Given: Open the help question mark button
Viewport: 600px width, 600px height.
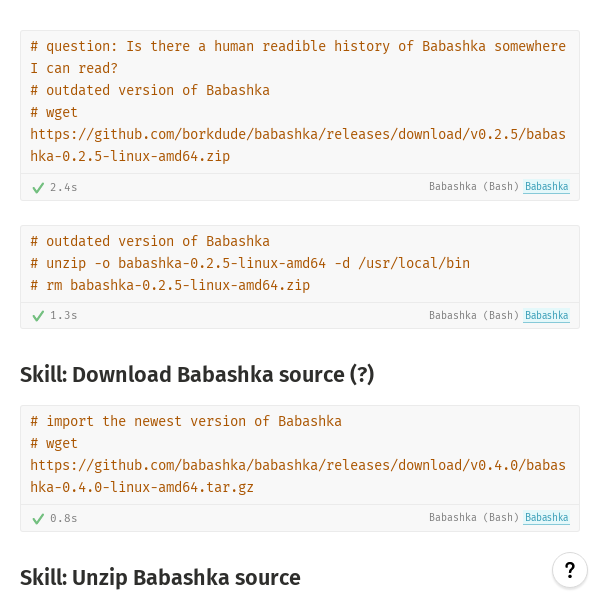Looking at the screenshot, I should 569,570.
